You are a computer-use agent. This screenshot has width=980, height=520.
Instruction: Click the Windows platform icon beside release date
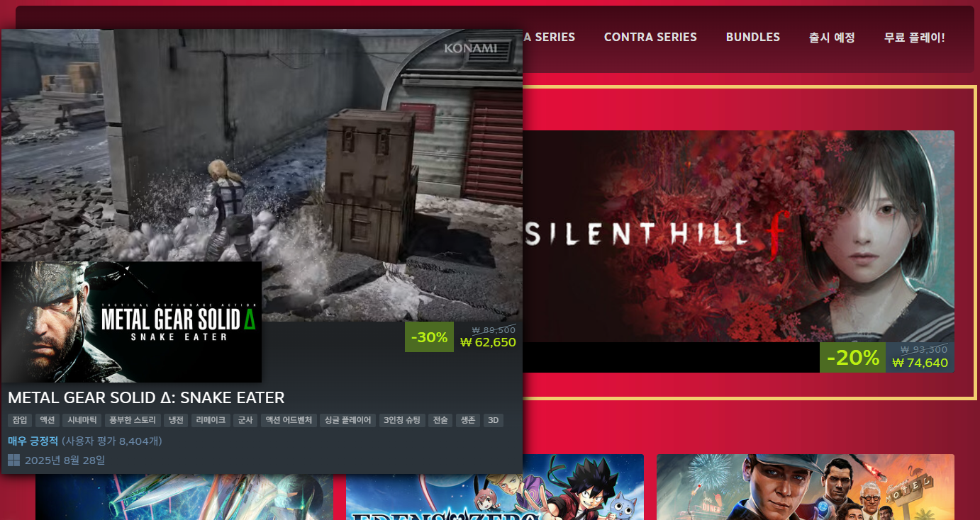coord(13,460)
